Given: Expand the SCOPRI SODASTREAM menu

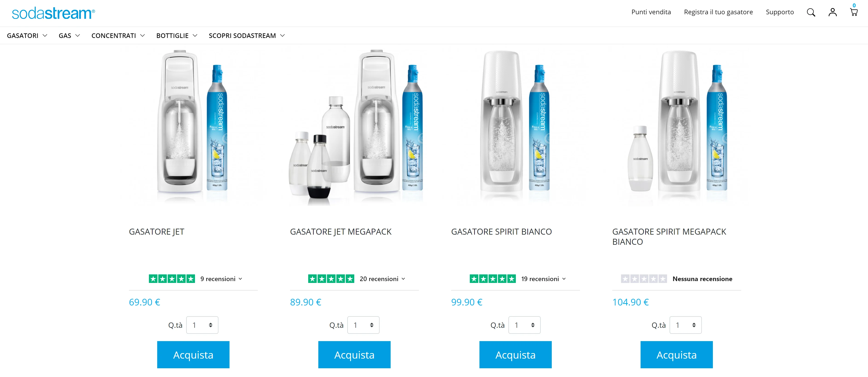Looking at the screenshot, I should [247, 36].
